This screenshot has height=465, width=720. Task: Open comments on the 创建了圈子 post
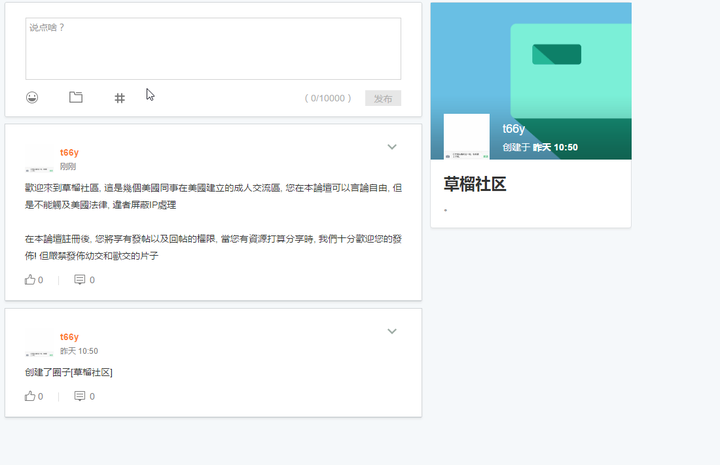point(84,396)
